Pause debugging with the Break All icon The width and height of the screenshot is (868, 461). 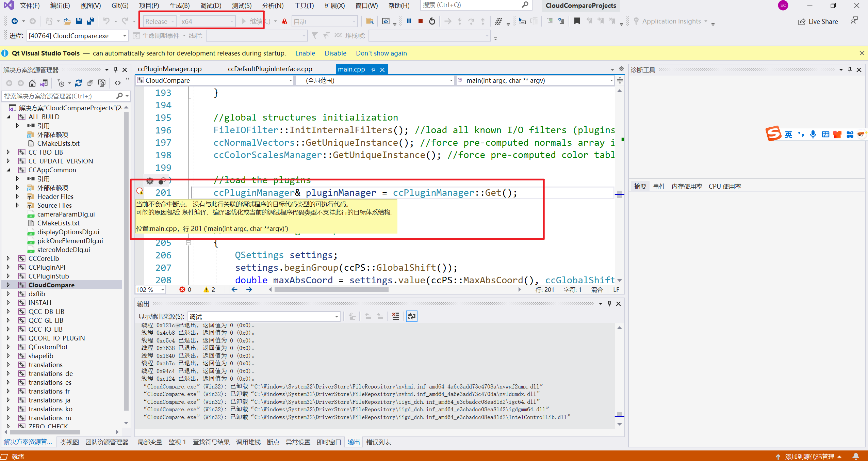(x=409, y=21)
